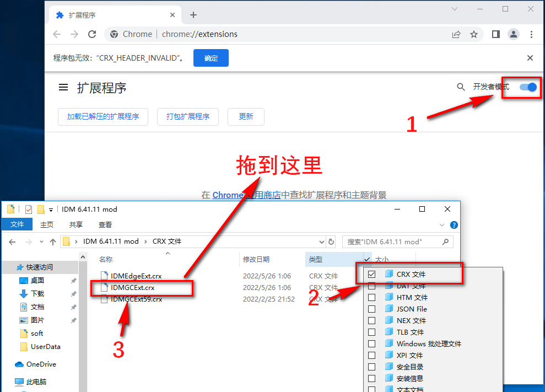Check the XPI 文件 filter checkbox
Image resolution: width=545 pixels, height=392 pixels.
click(371, 355)
